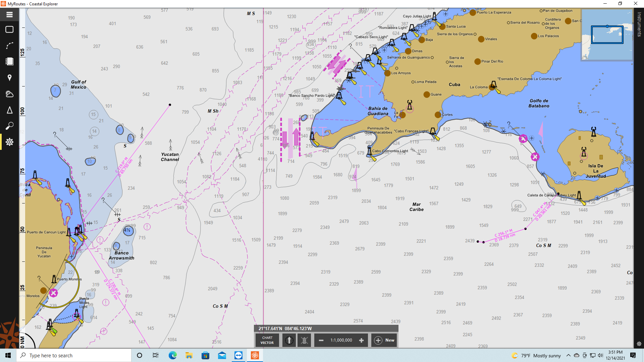Open the settings gear in sidebar
This screenshot has width=644, height=362.
(x=9, y=142)
